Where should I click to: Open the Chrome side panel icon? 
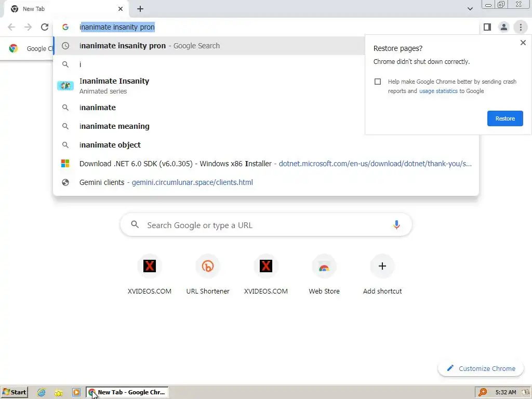coord(487,27)
